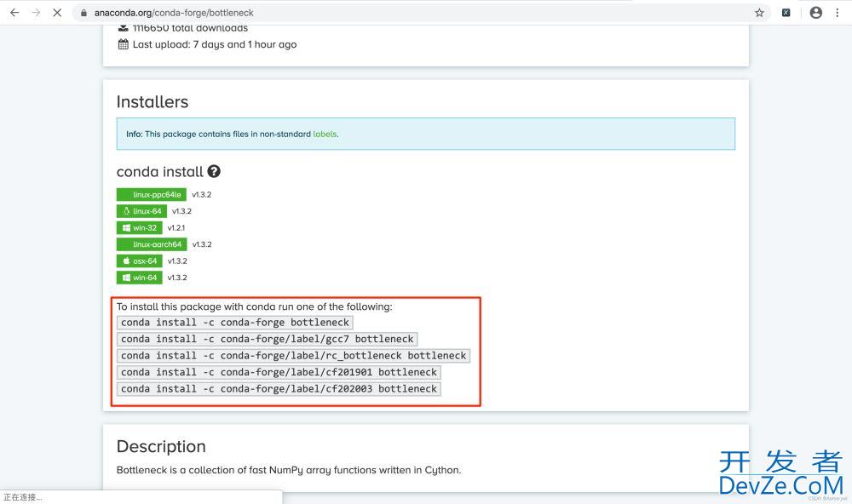Click the label/cf202003 install command
This screenshot has height=504, width=852.
[x=279, y=389]
